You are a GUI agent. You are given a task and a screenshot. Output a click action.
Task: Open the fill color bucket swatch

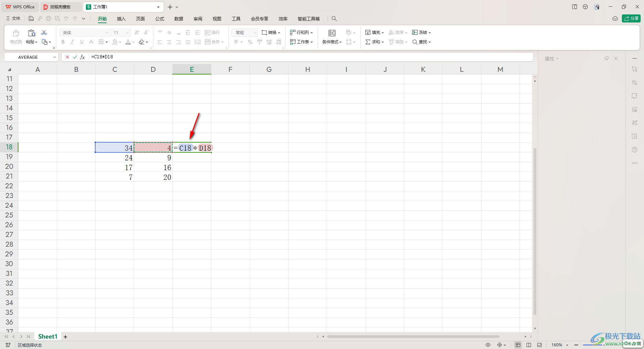point(115,42)
